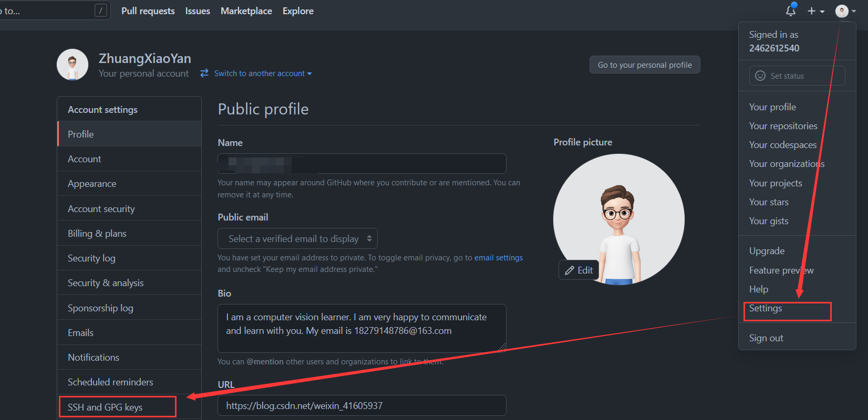Click the URL input field
Viewport: 868px width, 420px height.
362,405
